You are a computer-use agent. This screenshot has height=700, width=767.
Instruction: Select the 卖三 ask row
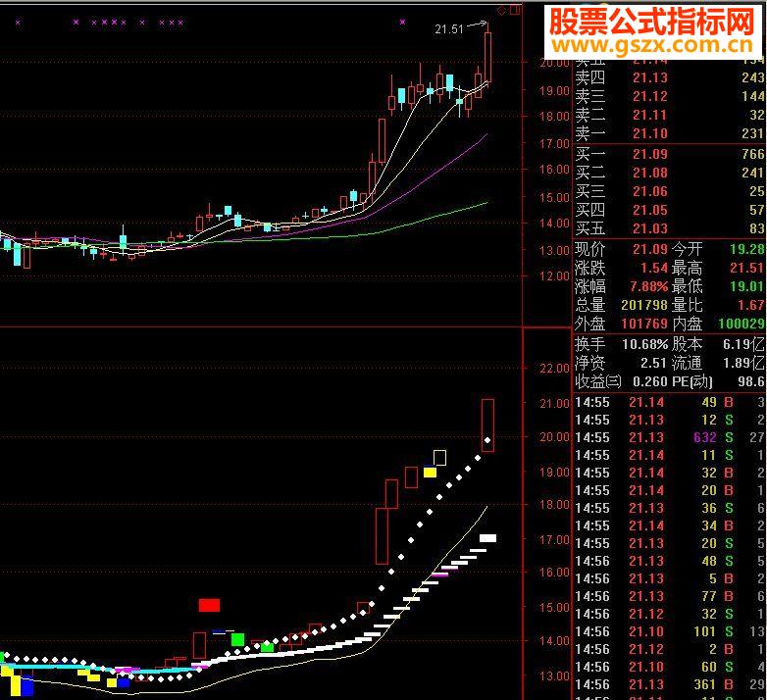coord(670,96)
